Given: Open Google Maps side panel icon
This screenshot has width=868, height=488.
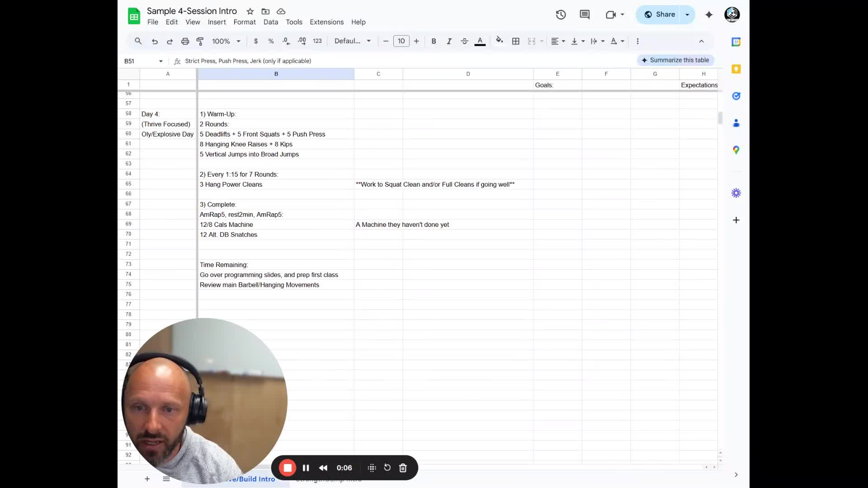Looking at the screenshot, I should (736, 150).
